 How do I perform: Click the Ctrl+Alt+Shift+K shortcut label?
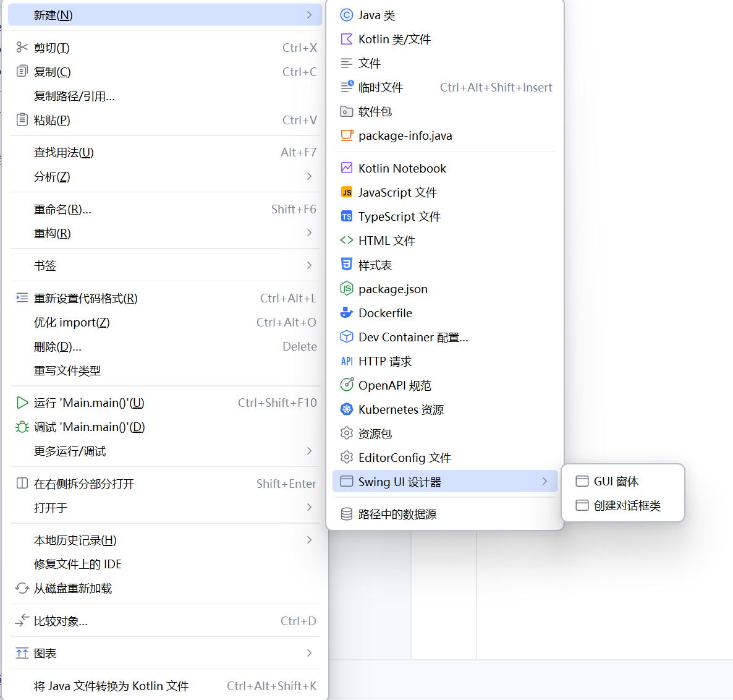point(271,686)
